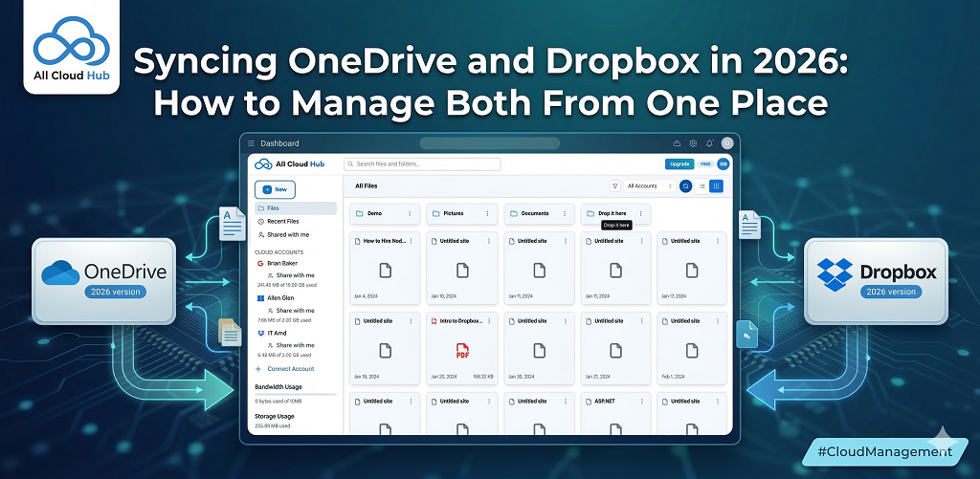Click the round profile avatar in the dark top bar
Image resolution: width=980 pixels, height=479 pixels.
coord(726,143)
